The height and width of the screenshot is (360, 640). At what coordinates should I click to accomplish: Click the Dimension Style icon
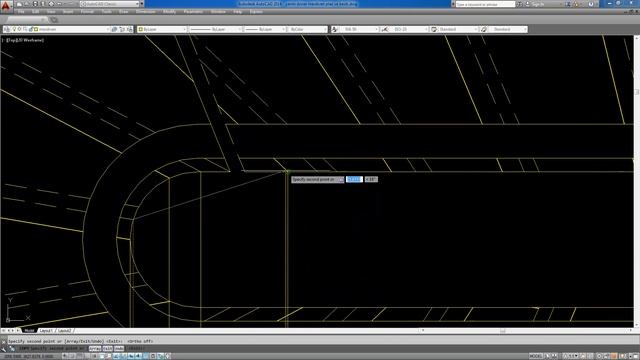pos(385,29)
